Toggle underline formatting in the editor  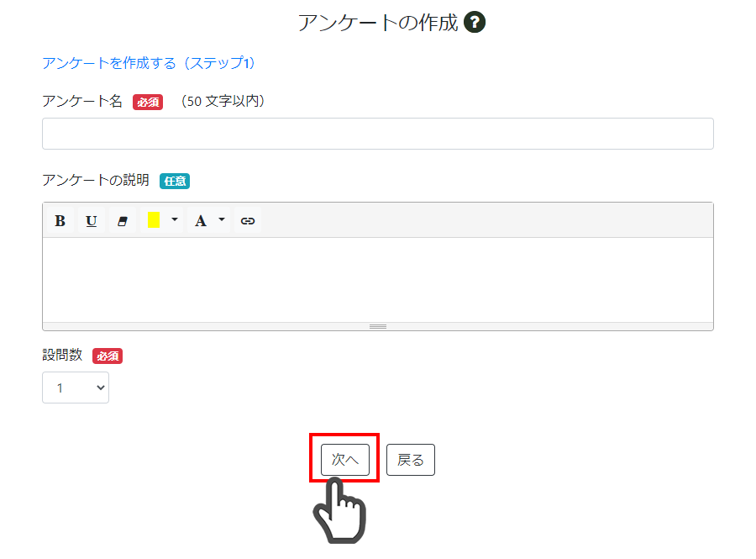pos(91,221)
